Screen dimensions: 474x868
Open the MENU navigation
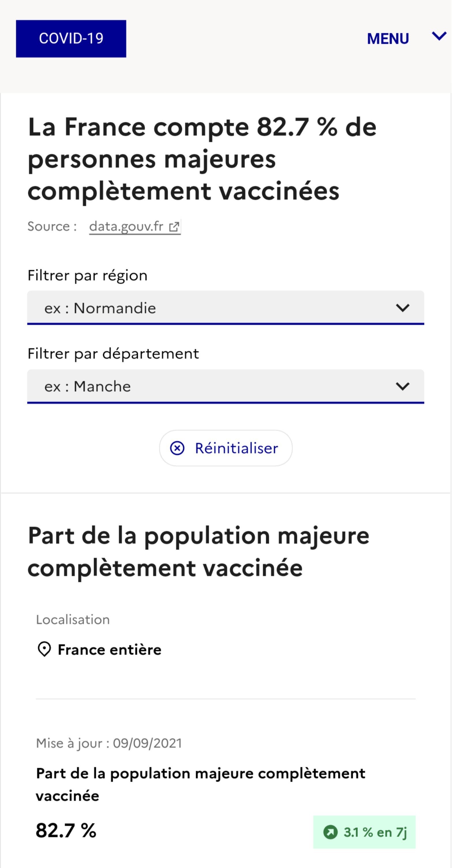pos(388,39)
